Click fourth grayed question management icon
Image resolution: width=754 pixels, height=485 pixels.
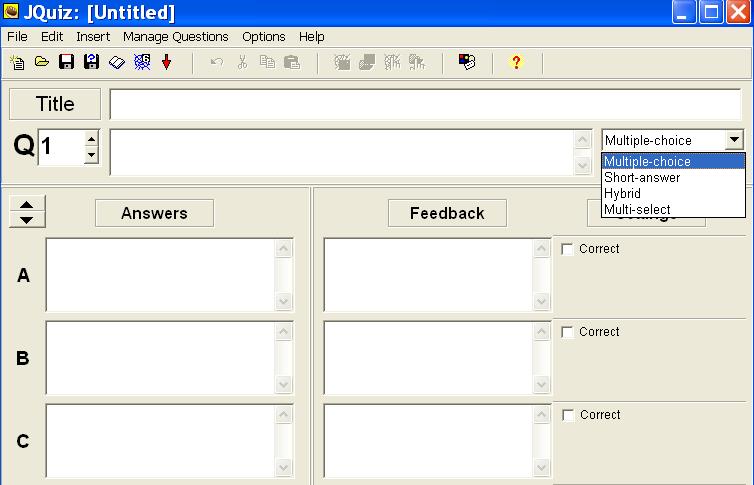(x=417, y=62)
